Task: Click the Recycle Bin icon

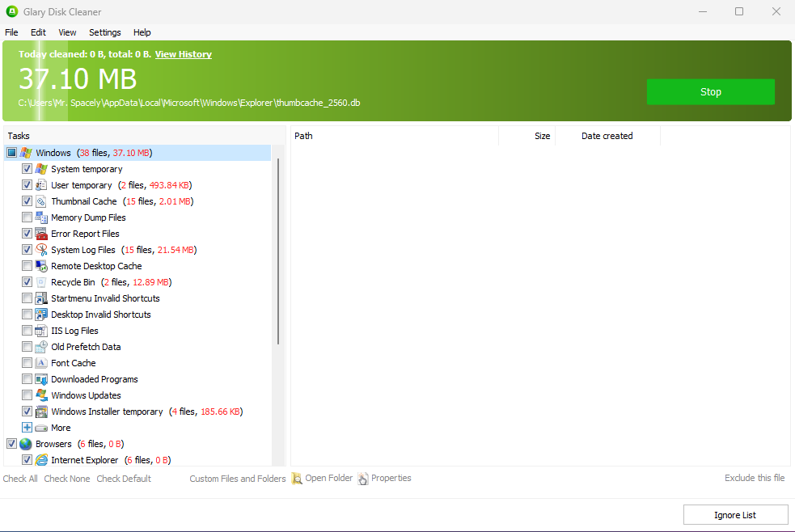Action: click(41, 282)
